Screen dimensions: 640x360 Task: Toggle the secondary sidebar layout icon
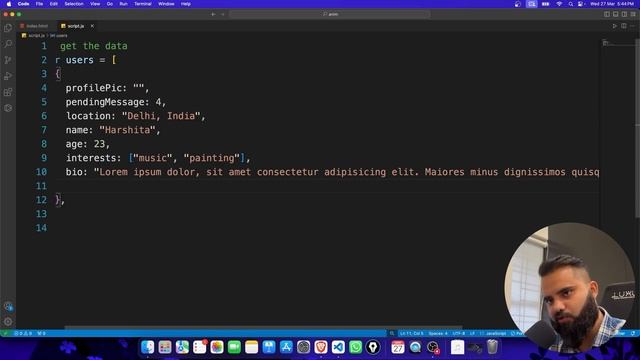click(624, 14)
